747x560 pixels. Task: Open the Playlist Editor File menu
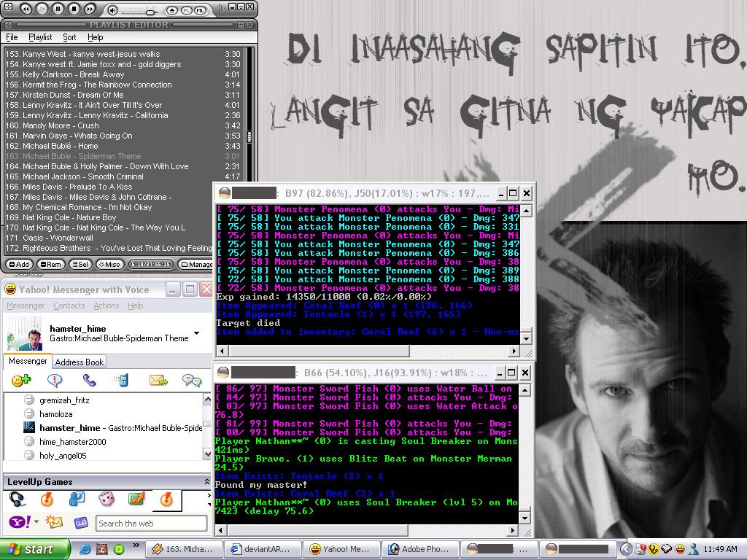click(12, 37)
